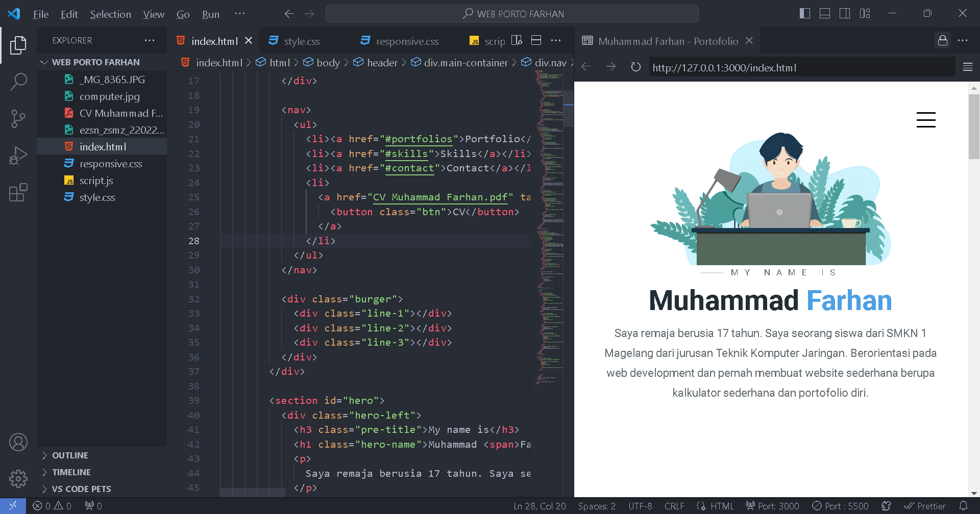The image size is (980, 514).
Task: Toggle the primary sidebar visibility
Action: pos(805,13)
